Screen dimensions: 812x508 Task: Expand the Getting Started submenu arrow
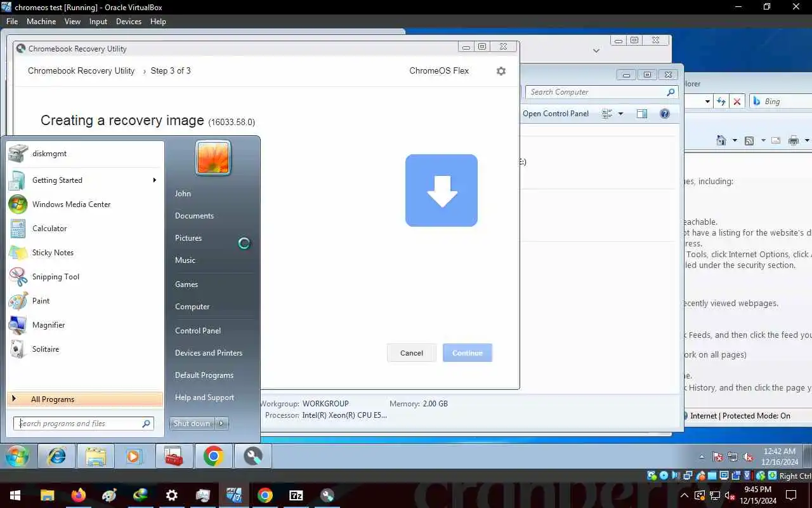[x=154, y=180]
